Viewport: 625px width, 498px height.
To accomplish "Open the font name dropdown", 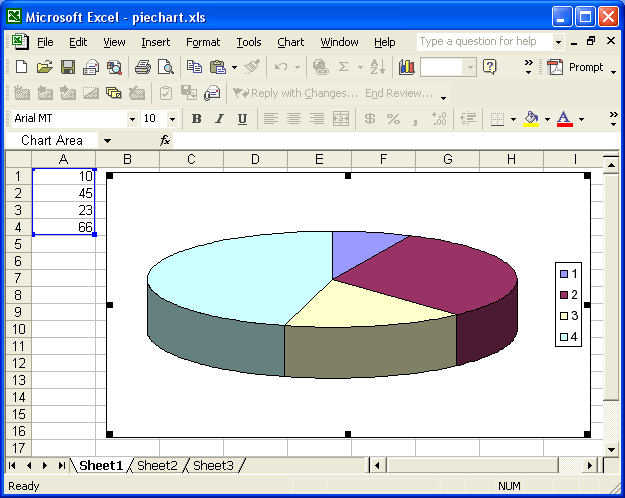I will [x=132, y=119].
